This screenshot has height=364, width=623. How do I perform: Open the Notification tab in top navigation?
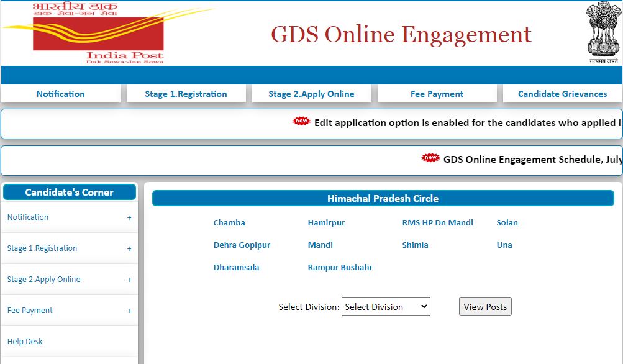click(x=60, y=94)
